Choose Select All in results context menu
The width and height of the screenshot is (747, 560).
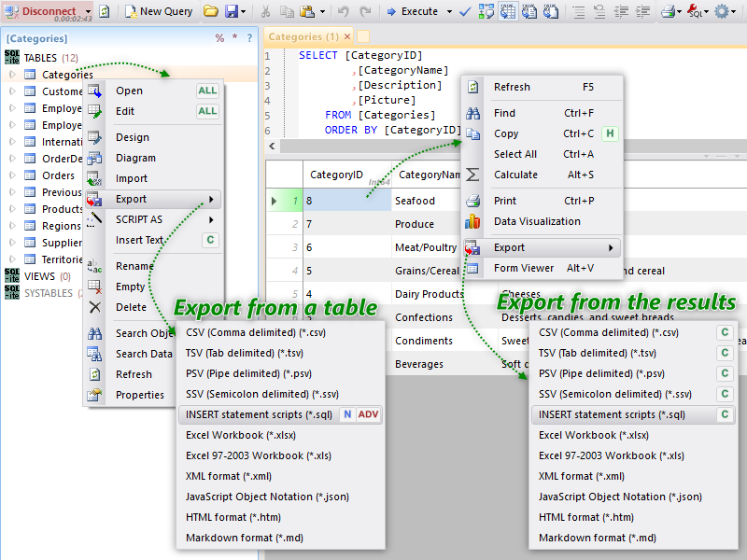(543, 154)
